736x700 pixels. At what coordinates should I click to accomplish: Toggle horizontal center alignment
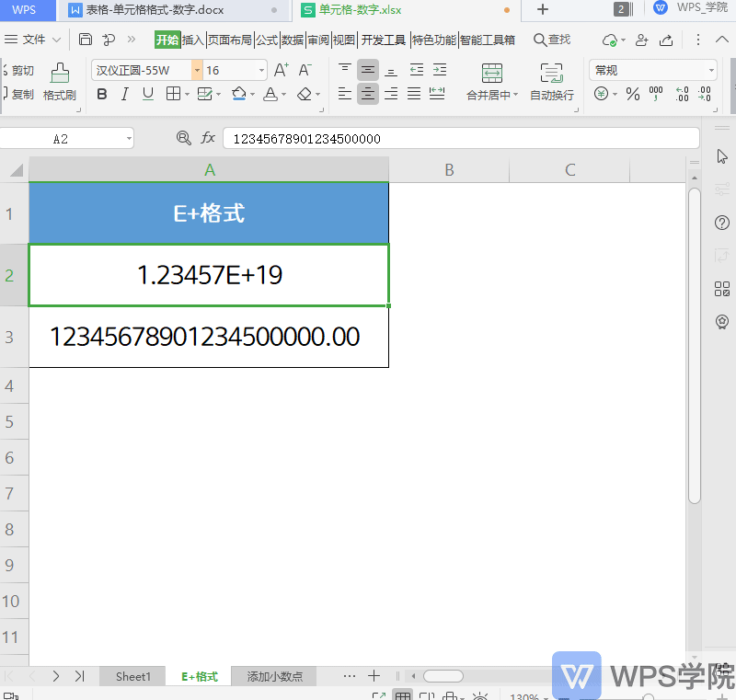tap(367, 94)
